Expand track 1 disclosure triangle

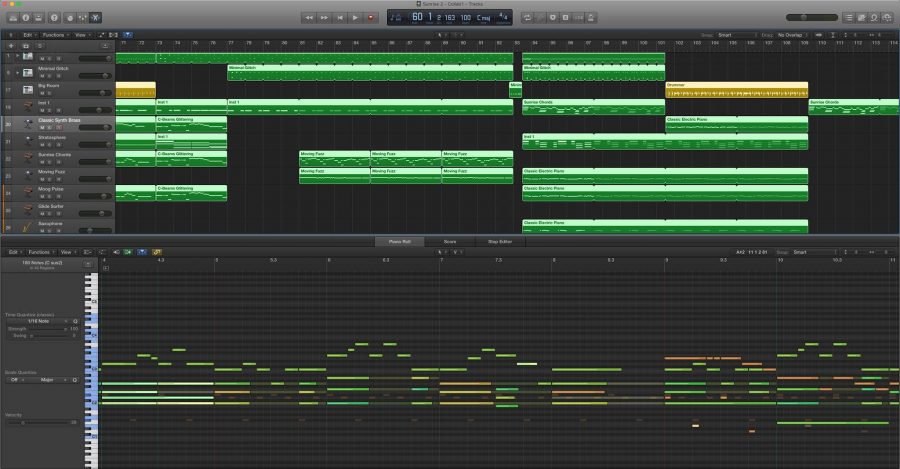[x=18, y=56]
